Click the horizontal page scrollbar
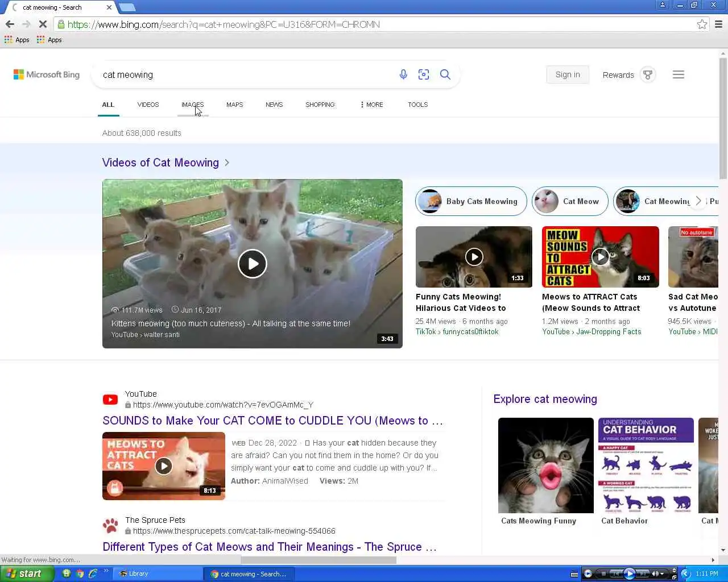The width and height of the screenshot is (728, 582). pos(318,560)
